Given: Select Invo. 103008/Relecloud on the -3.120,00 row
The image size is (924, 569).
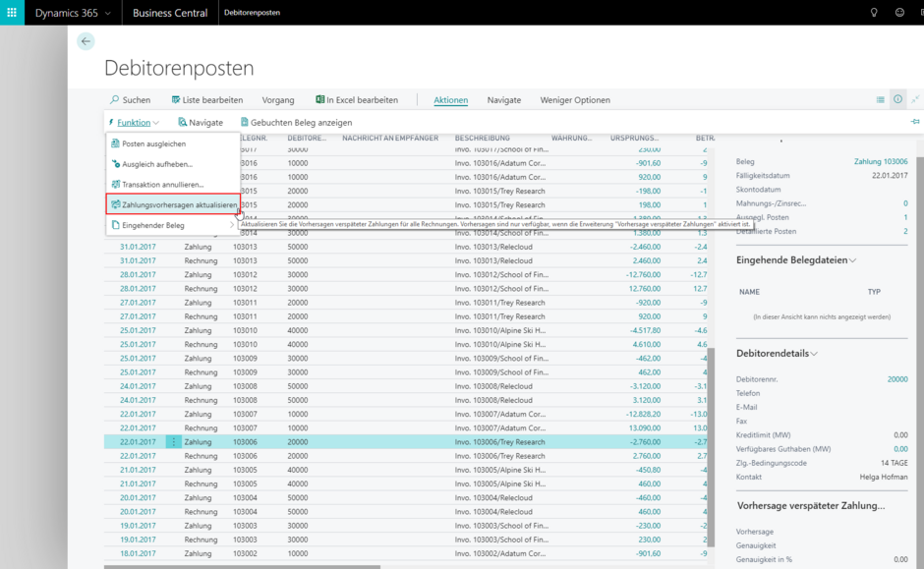Looking at the screenshot, I should [x=493, y=386].
